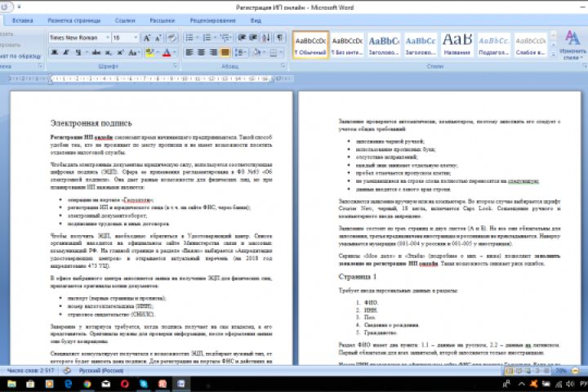Viewport: 588px width, 392px height.
Task: Click the word count in the status bar
Action: pos(30,371)
